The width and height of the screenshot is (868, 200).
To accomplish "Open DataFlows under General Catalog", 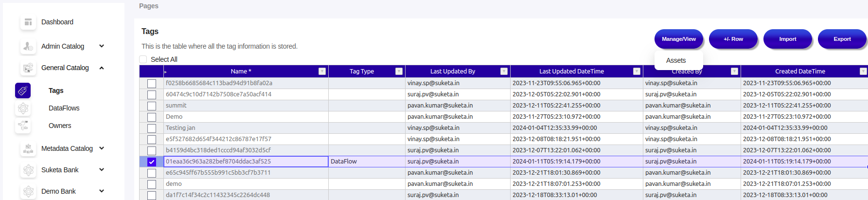I will (64, 108).
